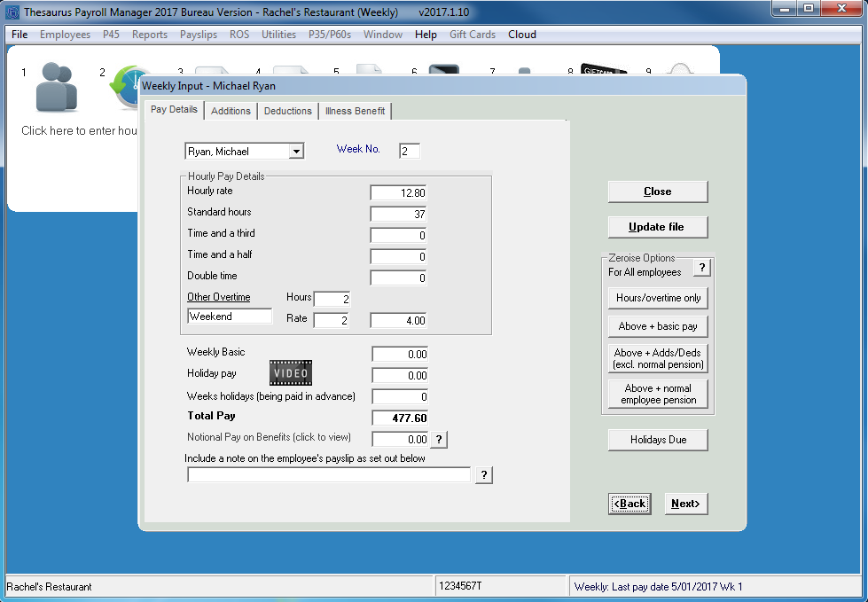The image size is (868, 602).
Task: Open the P35/P60s menu
Action: (x=329, y=35)
